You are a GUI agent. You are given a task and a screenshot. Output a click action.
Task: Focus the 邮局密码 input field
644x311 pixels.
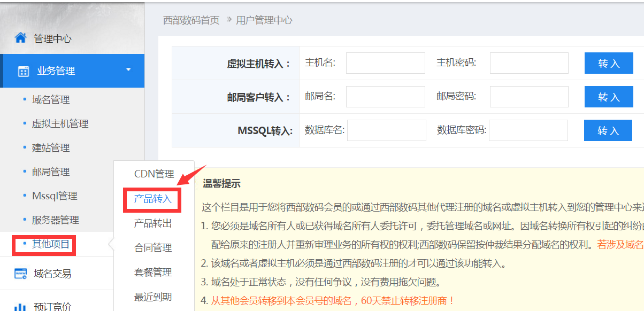pyautogui.click(x=529, y=97)
